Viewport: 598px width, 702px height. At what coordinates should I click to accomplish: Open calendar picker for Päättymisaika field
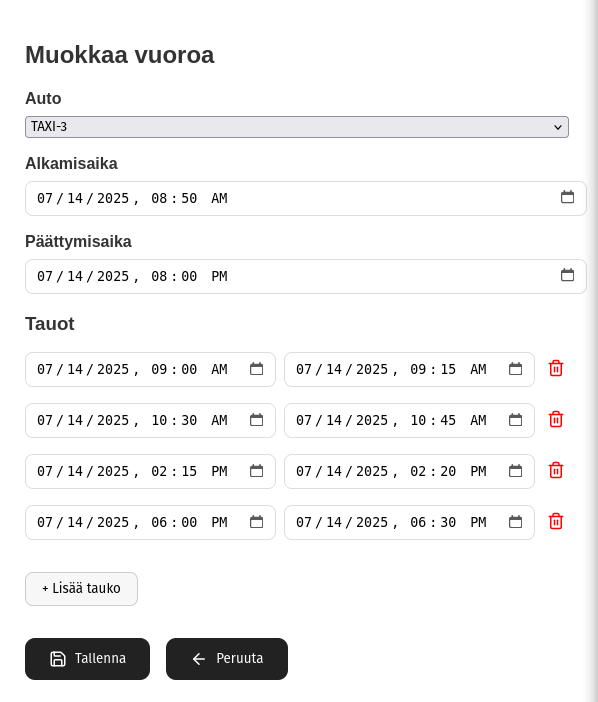[567, 275]
